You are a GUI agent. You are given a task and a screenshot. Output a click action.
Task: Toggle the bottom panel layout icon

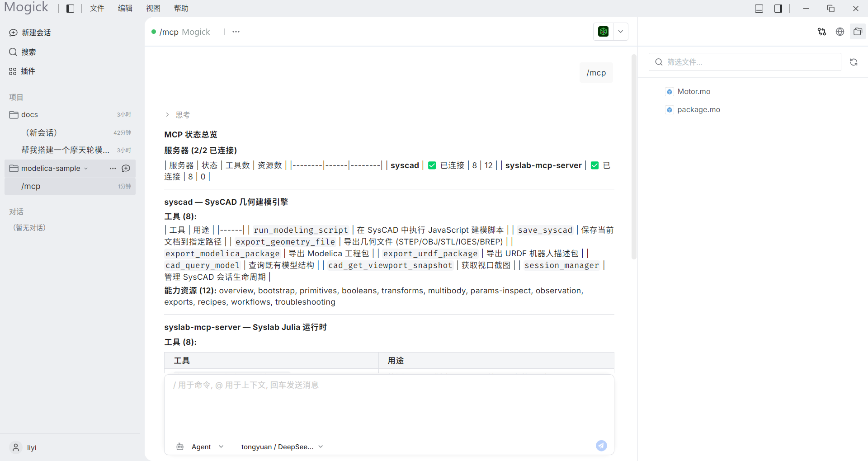tap(759, 9)
